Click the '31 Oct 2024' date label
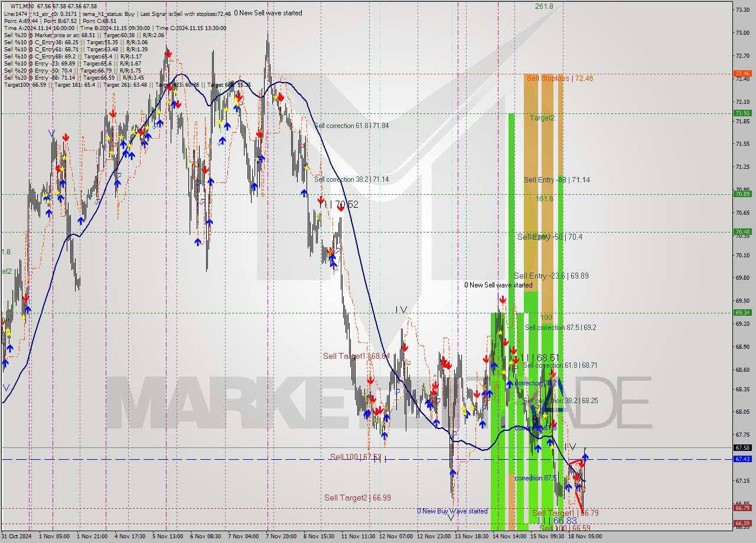This screenshot has width=756, height=543. click(x=17, y=537)
